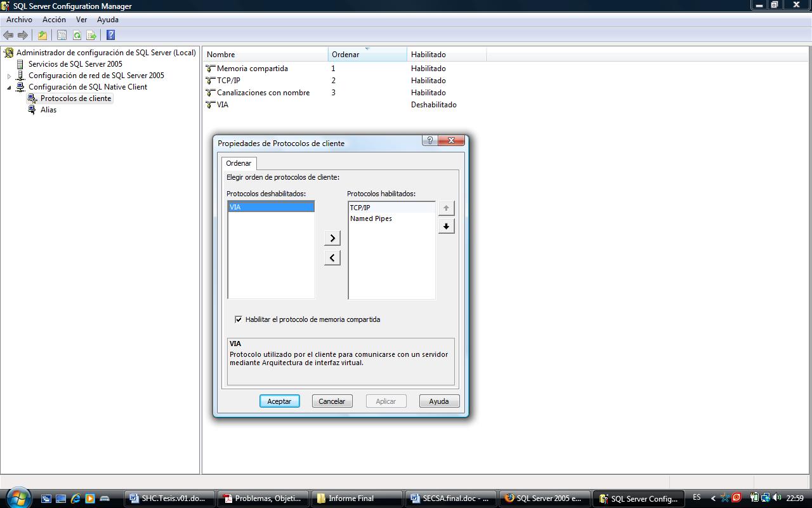Expand Configuración de red de SQL Server 2005
This screenshot has width=812, height=508.
click(9, 76)
